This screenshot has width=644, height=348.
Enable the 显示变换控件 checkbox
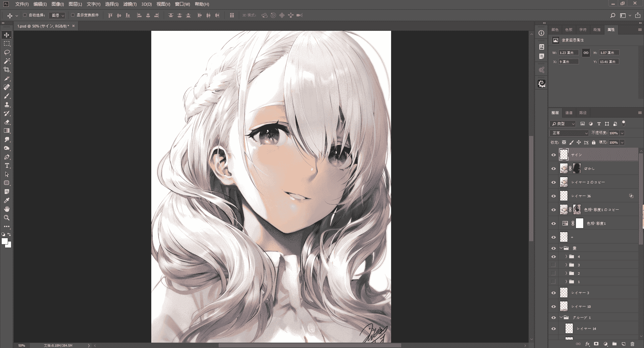[73, 15]
